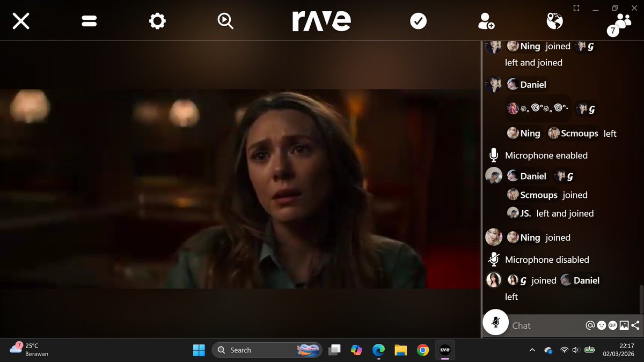The image size is (644, 362).
Task: Open the Copilot taskbar icon
Action: pos(356,350)
